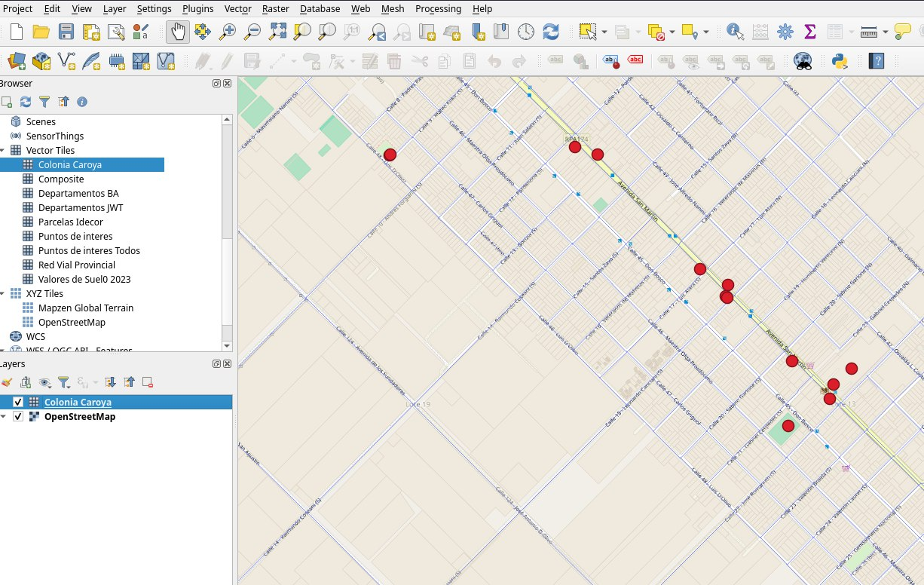Open the Layer menu
924x585 pixels.
pyautogui.click(x=115, y=8)
